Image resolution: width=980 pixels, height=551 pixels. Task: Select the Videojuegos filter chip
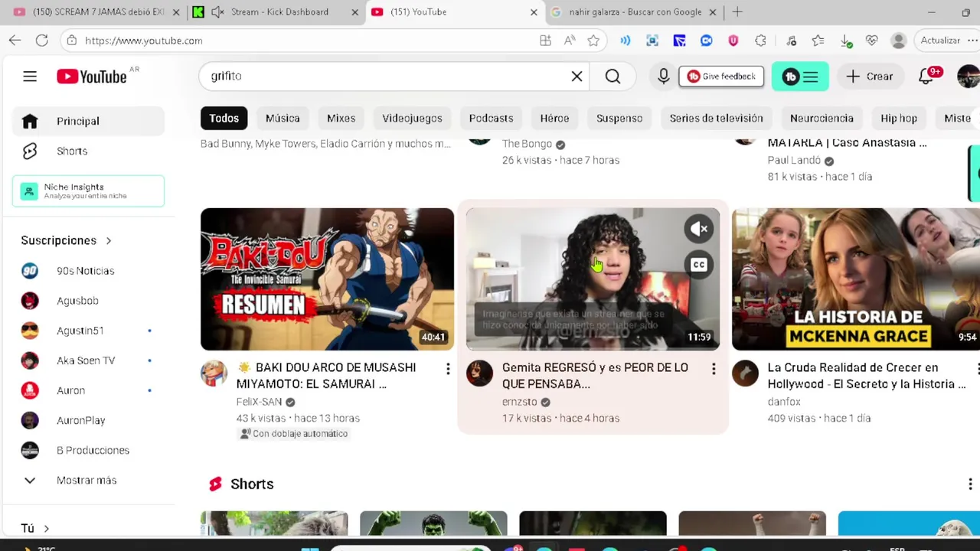tap(412, 118)
